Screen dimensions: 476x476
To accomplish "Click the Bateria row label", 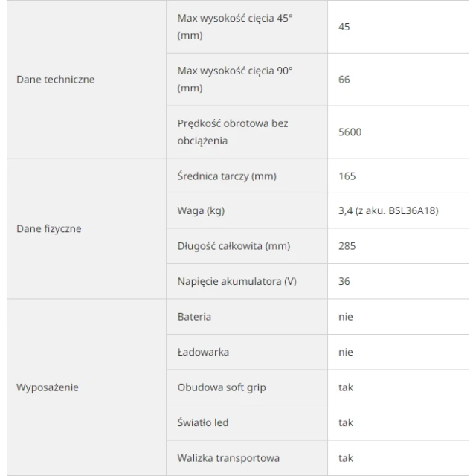I will pyautogui.click(x=194, y=317).
